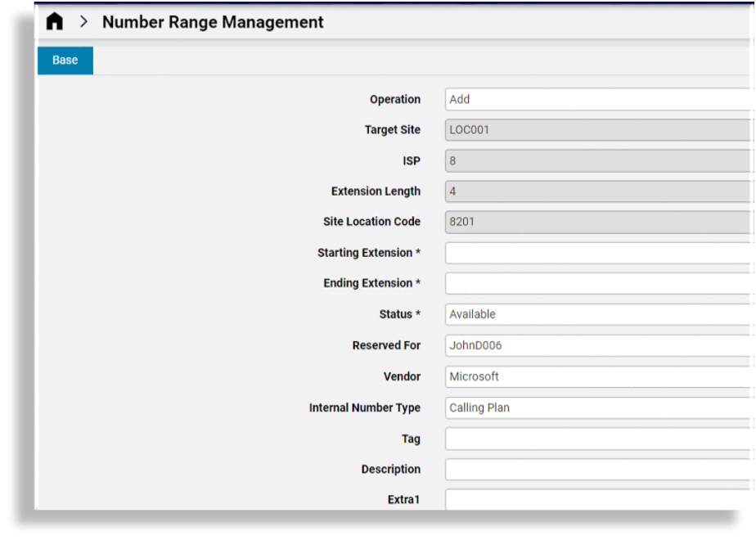Switch to the Base tab
756x540 pixels.
(x=65, y=60)
